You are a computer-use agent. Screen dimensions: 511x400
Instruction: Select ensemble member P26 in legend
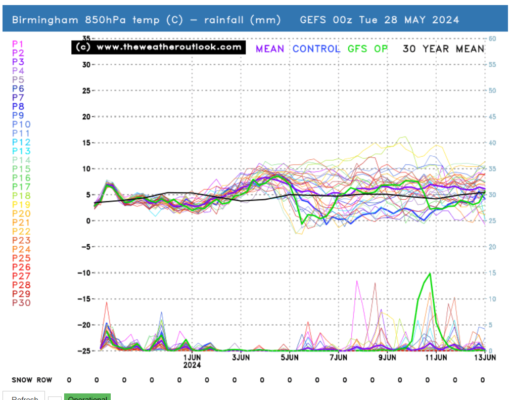[21, 267]
